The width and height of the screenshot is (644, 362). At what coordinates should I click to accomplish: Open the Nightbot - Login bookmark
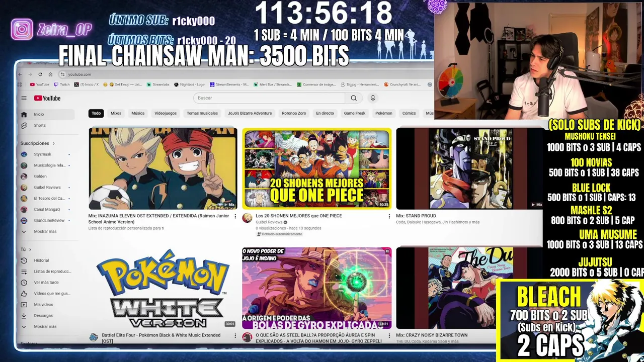(x=190, y=84)
